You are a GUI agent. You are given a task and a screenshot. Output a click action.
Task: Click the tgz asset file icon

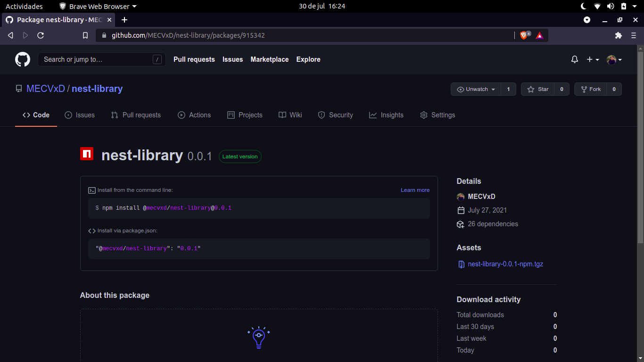[x=462, y=264]
